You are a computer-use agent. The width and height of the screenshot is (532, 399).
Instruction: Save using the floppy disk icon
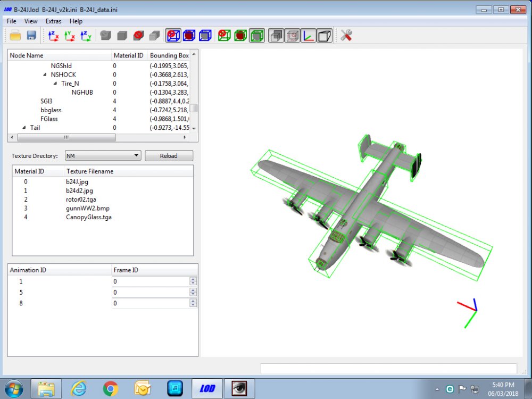(x=31, y=35)
